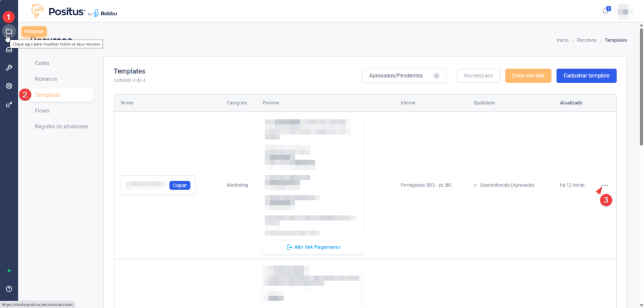Clear the Aprovados/Pendentes filter with the X
Image resolution: width=644 pixels, height=308 pixels.
(x=436, y=76)
